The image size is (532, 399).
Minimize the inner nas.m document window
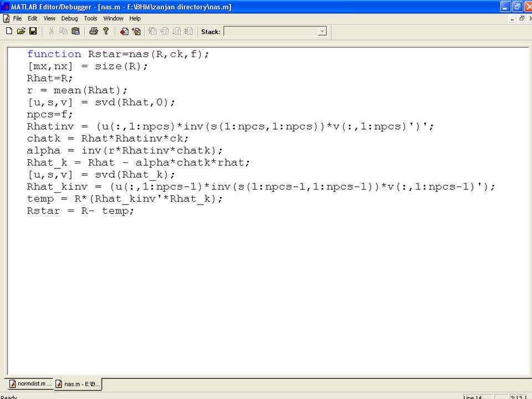pos(512,19)
